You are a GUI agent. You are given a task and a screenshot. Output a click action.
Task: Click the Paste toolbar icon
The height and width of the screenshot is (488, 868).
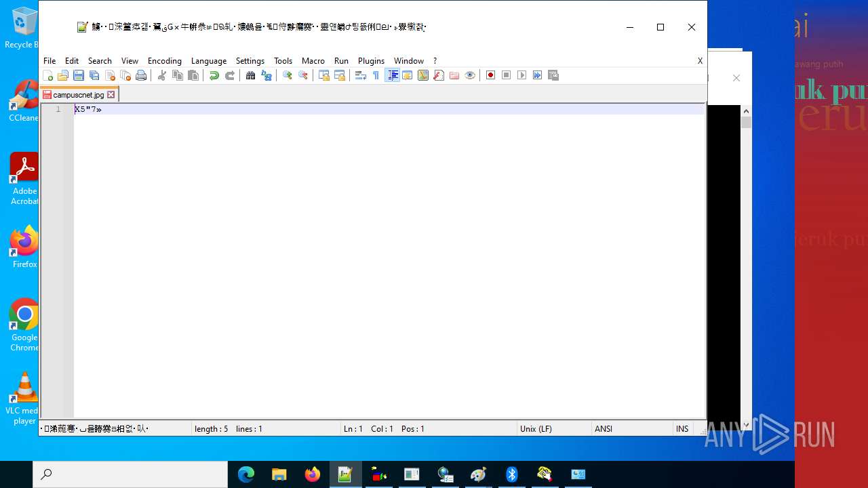[193, 75]
